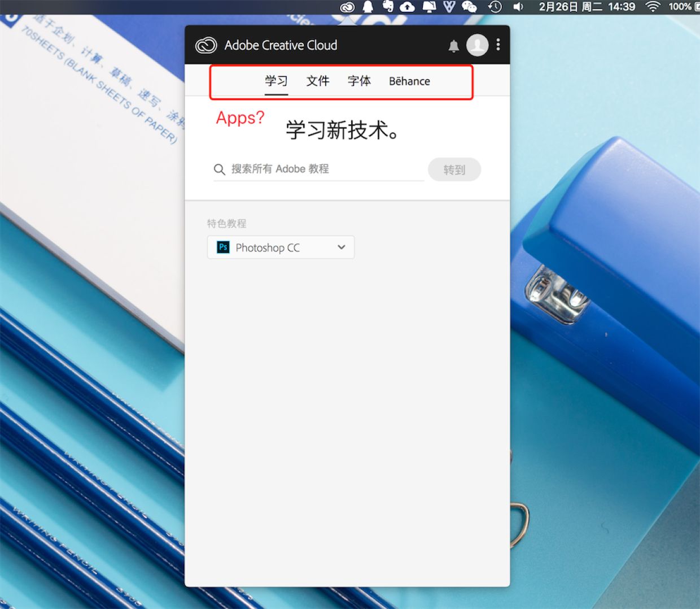This screenshot has width=700, height=609.
Task: Click the Adobe Creative Cloud logo icon
Action: 206,45
